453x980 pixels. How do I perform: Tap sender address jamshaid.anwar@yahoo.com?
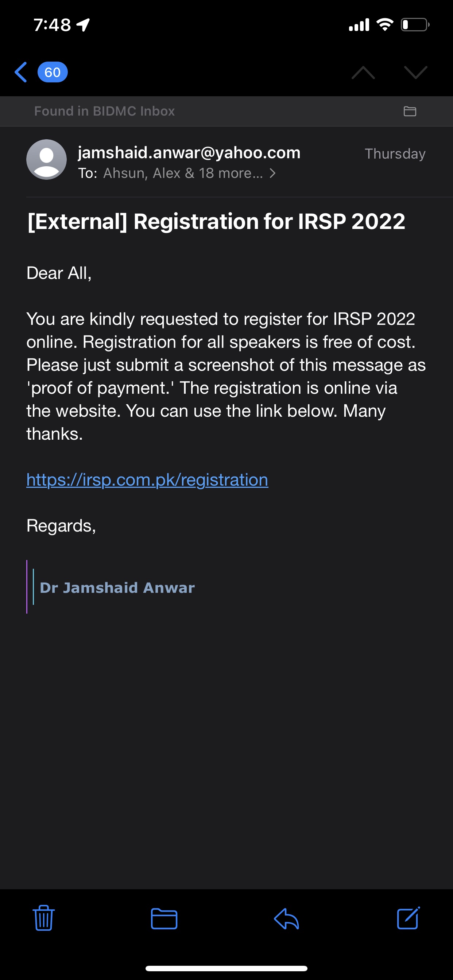coord(189,152)
